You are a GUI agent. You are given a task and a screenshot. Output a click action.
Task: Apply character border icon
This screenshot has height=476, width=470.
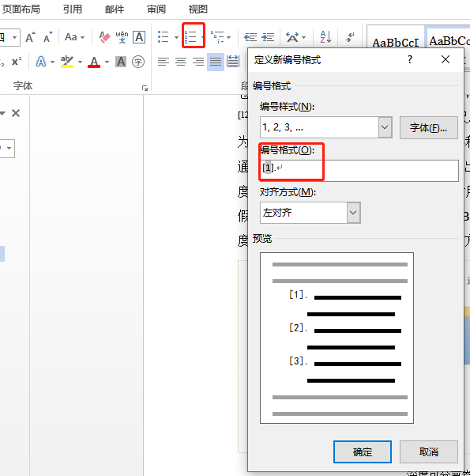pos(139,37)
